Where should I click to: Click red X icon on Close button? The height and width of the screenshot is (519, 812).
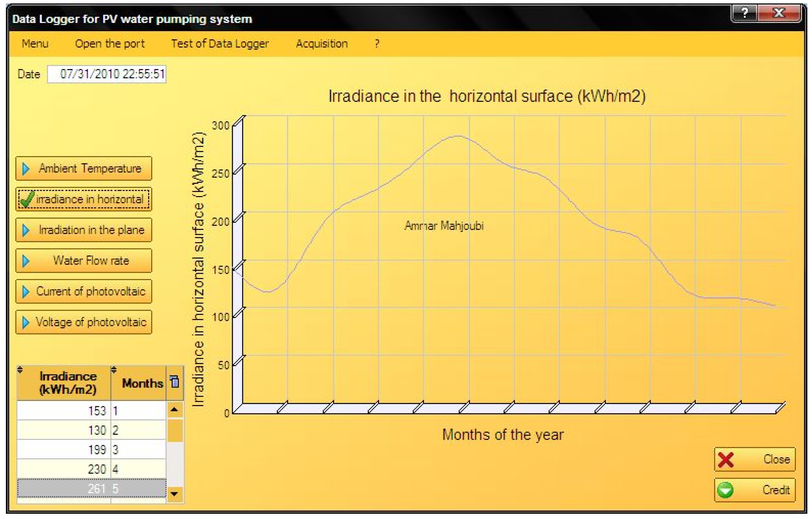click(726, 460)
